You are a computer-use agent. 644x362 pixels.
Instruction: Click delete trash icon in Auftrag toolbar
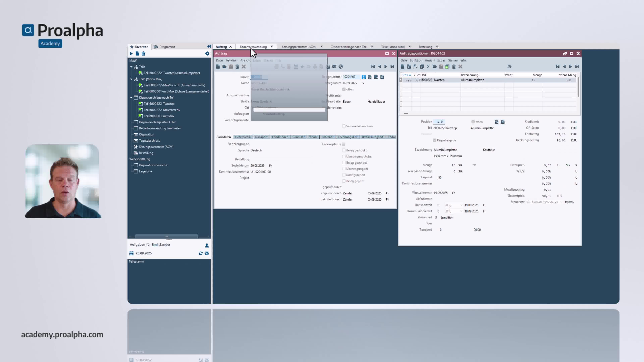[x=237, y=67]
